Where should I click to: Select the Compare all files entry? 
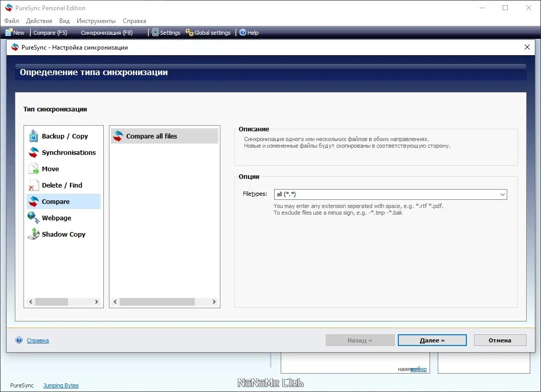pyautogui.click(x=165, y=136)
